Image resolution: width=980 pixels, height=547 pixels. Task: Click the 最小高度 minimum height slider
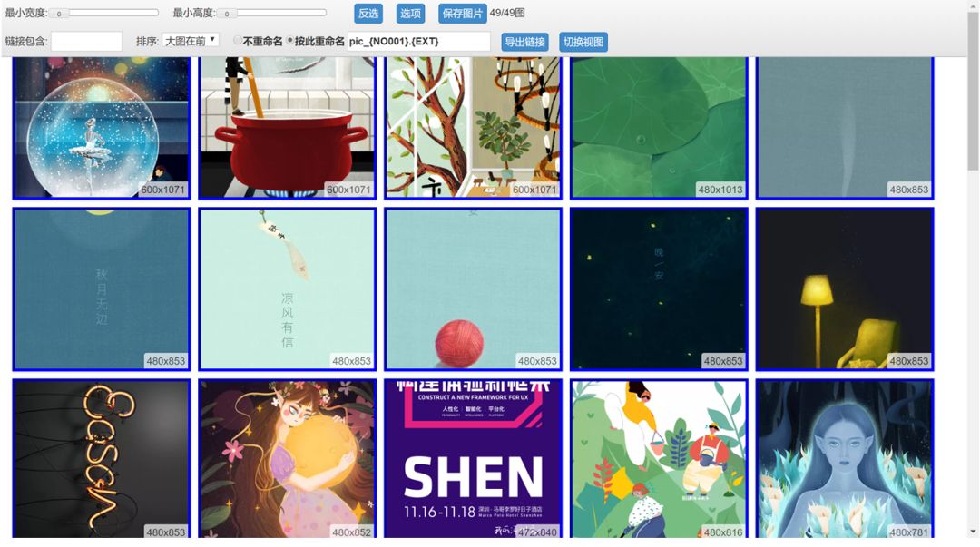(272, 14)
